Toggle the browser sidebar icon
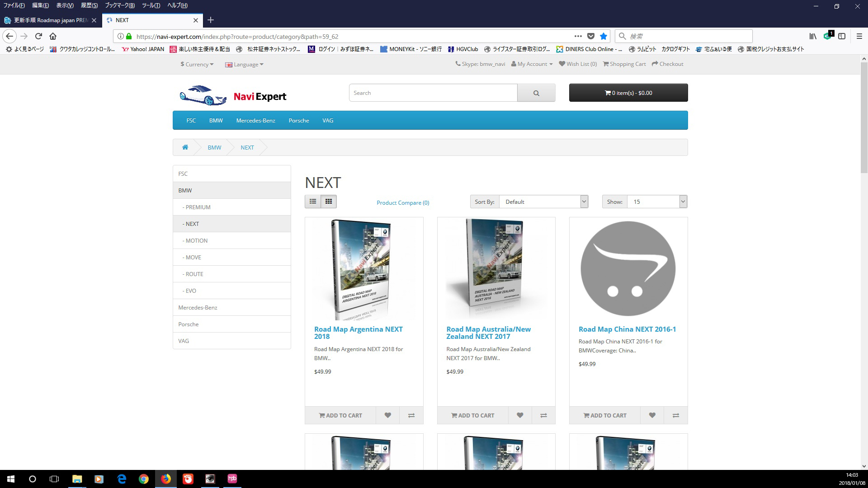The width and height of the screenshot is (868, 488). (842, 36)
